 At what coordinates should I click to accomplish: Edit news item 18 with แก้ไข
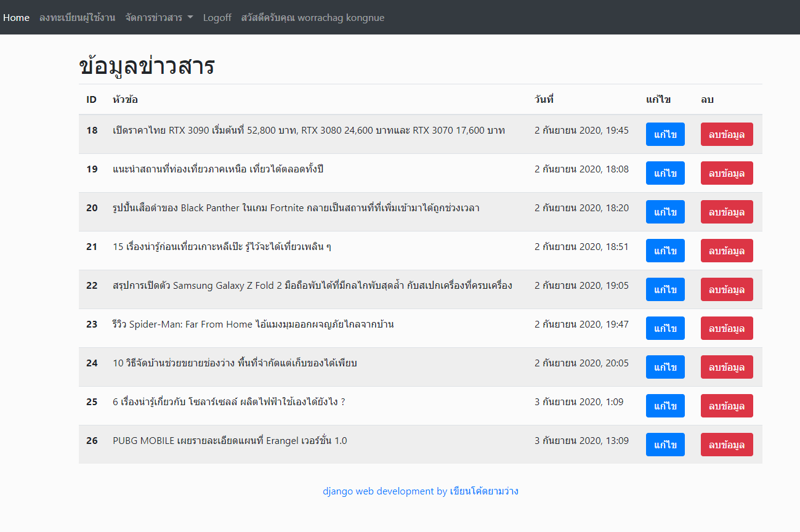(665, 134)
